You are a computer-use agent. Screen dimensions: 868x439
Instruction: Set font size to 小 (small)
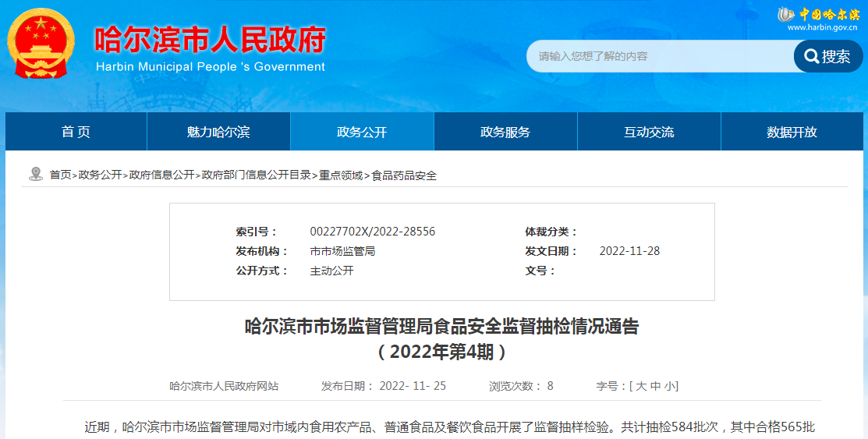click(671, 386)
